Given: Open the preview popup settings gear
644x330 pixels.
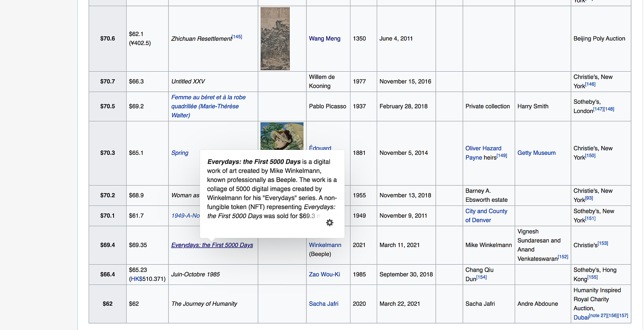Looking at the screenshot, I should tap(329, 222).
